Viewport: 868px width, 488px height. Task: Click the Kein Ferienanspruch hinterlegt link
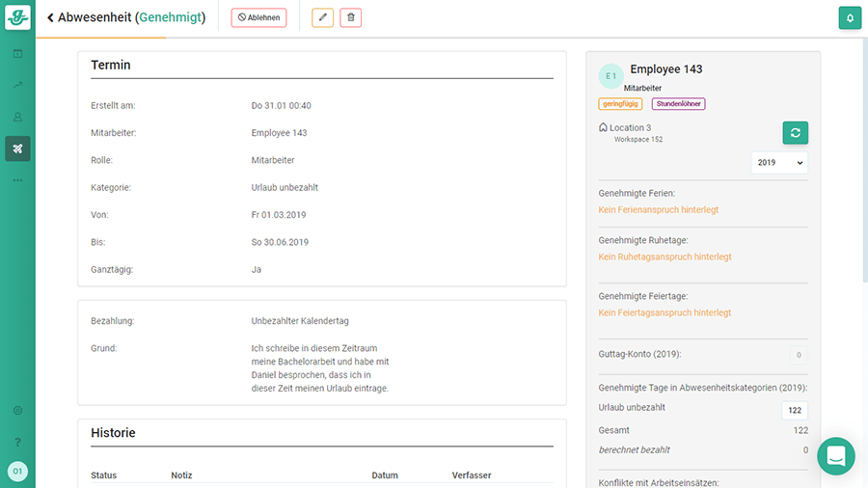(x=658, y=209)
